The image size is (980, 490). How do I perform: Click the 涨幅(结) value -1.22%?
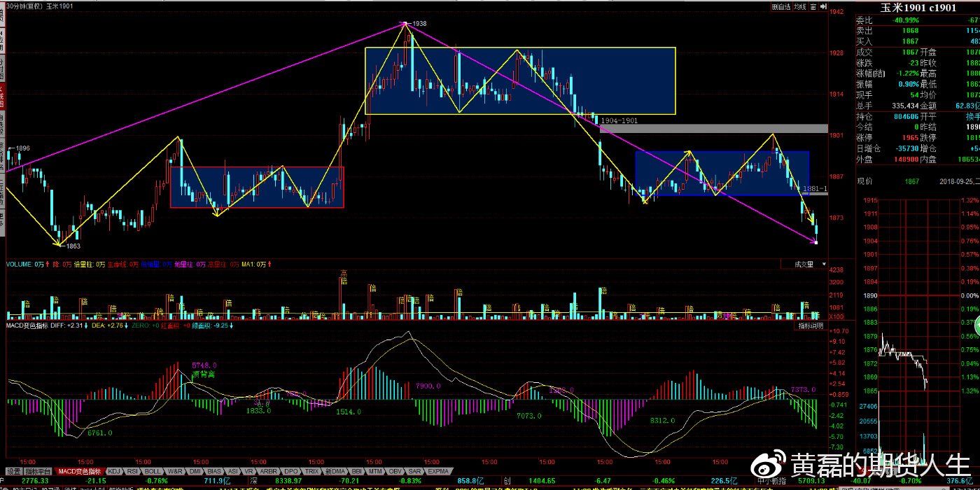pos(907,73)
